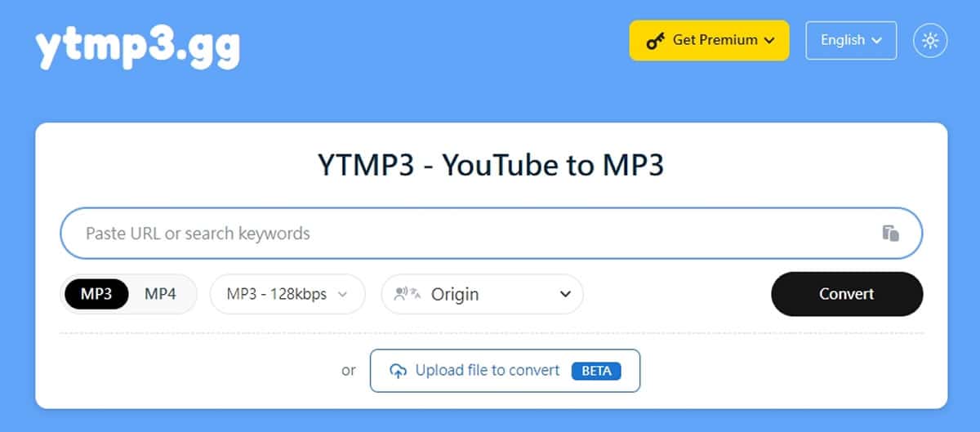
Task: Click the chevron next to English
Action: coord(877,41)
